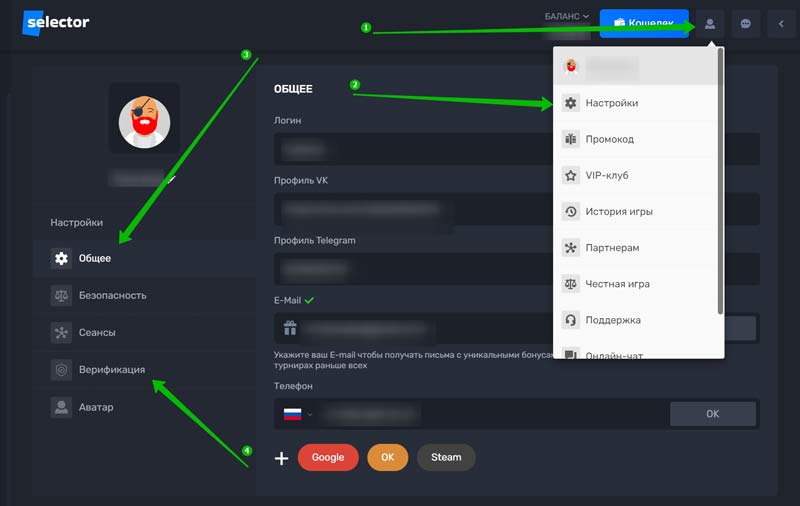The height and width of the screenshot is (506, 800).
Task: Click История игры clock icon
Action: pyautogui.click(x=570, y=212)
